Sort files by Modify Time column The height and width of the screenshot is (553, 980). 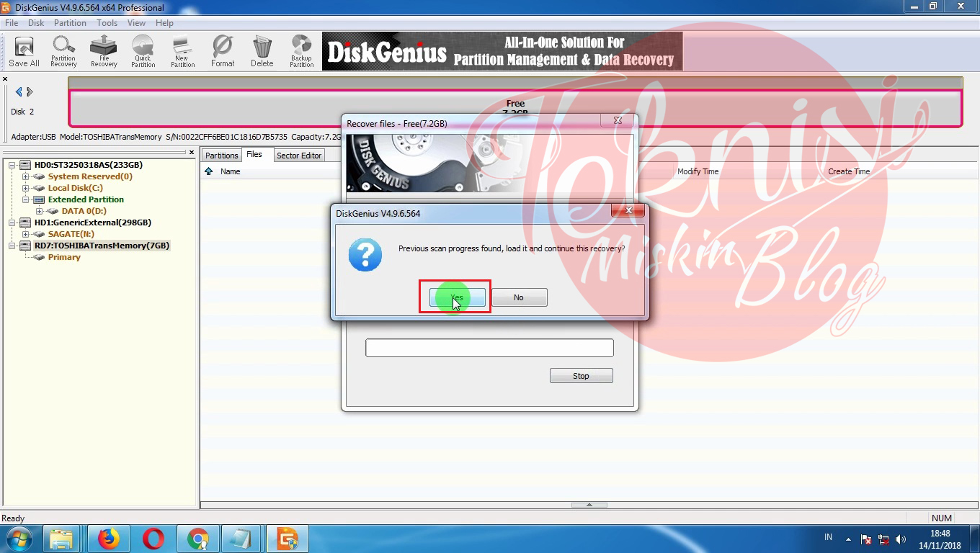tap(698, 171)
